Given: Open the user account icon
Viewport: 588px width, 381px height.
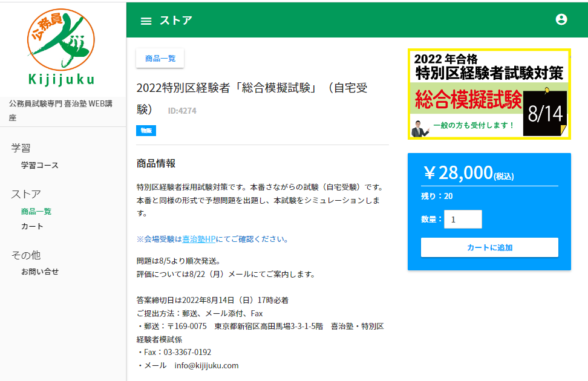Looking at the screenshot, I should (561, 19).
